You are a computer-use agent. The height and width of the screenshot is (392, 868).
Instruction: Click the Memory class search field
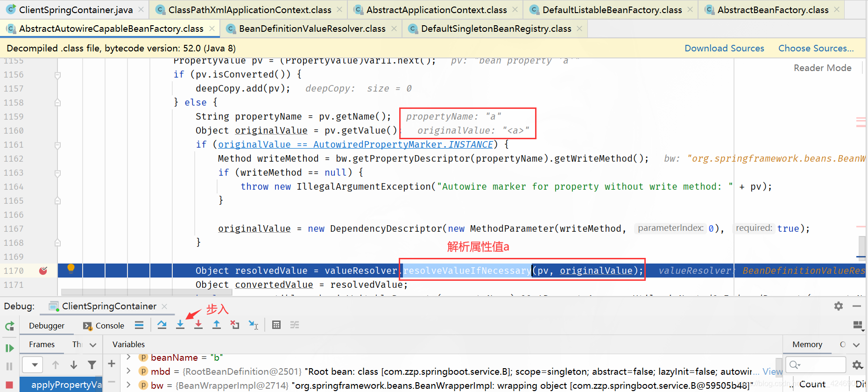pos(816,364)
